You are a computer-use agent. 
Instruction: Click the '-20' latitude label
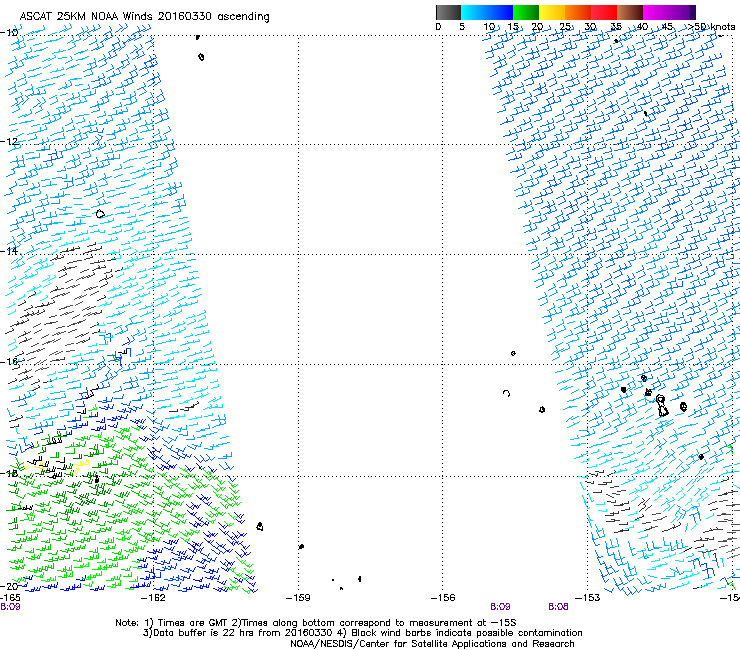[9, 586]
